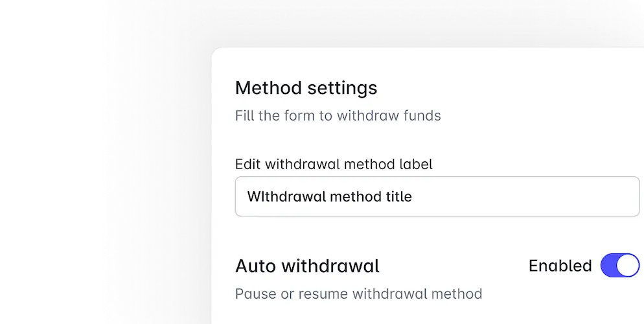Image resolution: width=644 pixels, height=324 pixels.
Task: Disable the Auto withdrawal toggle switch
Action: click(x=619, y=266)
